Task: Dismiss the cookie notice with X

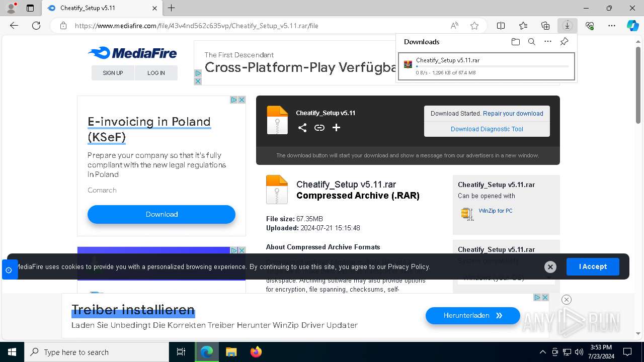Action: [x=550, y=267]
